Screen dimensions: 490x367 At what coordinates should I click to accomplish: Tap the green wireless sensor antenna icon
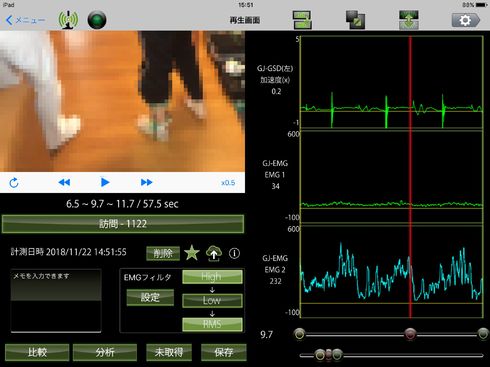68,20
